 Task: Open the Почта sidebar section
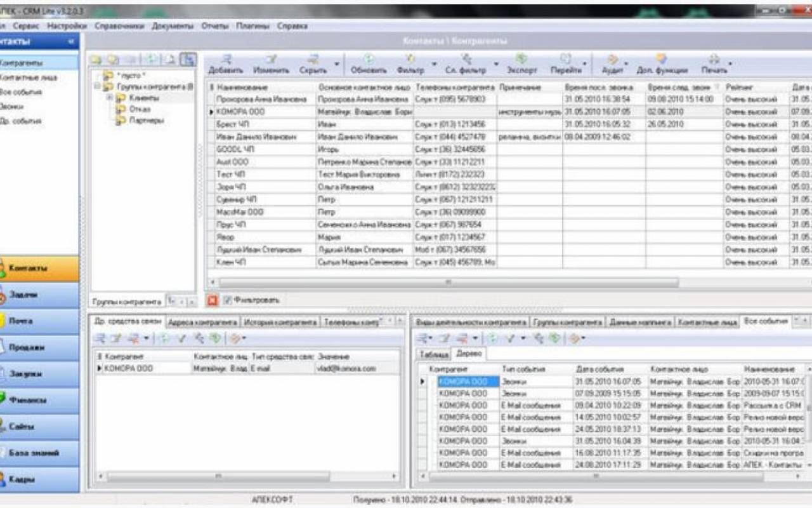point(39,321)
